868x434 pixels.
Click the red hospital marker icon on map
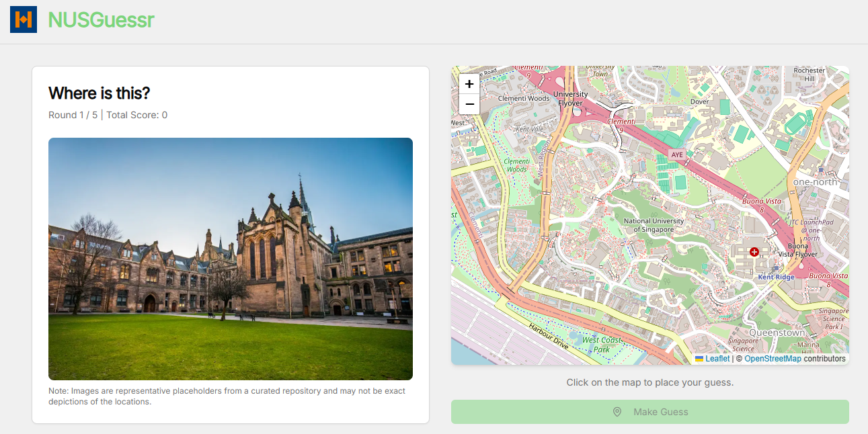click(754, 251)
